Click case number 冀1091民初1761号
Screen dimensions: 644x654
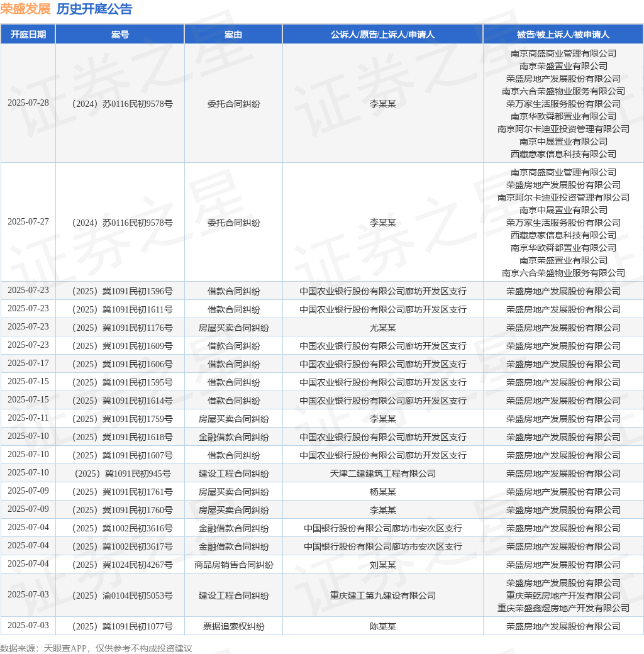(123, 492)
